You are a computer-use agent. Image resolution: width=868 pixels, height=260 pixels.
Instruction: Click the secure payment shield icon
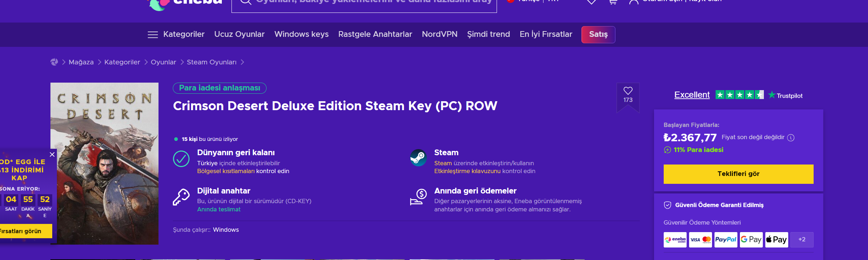coord(667,205)
